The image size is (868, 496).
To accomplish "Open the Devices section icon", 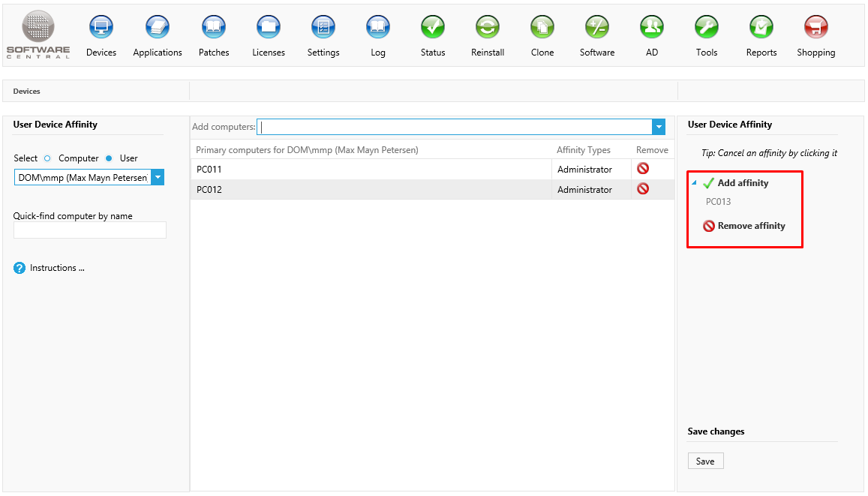I will [101, 28].
